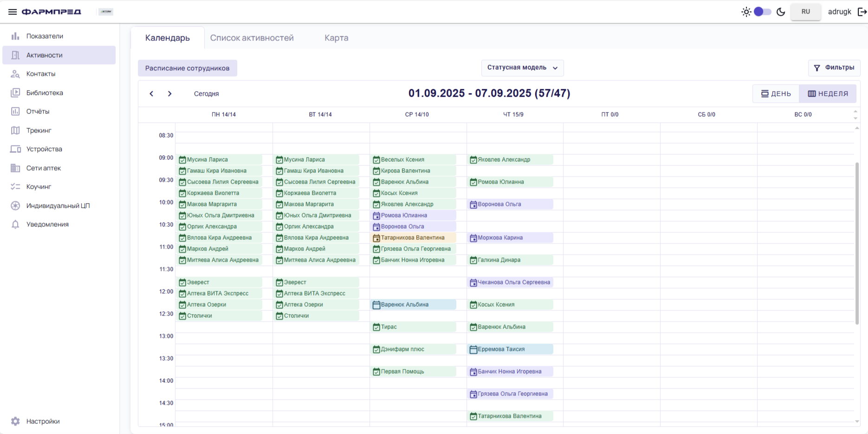Open the Карта tab
Viewport: 868px width, 434px height.
point(336,38)
